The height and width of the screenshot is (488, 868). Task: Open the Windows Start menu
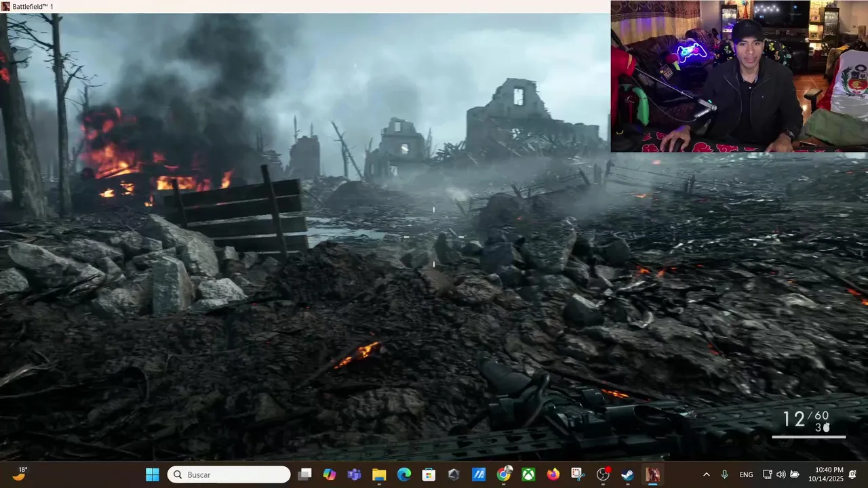153,474
